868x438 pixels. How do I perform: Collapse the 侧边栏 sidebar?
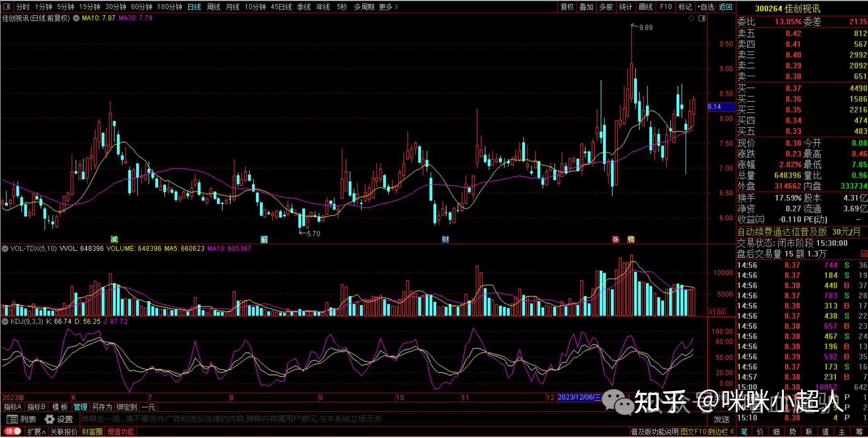pyautogui.click(x=721, y=432)
